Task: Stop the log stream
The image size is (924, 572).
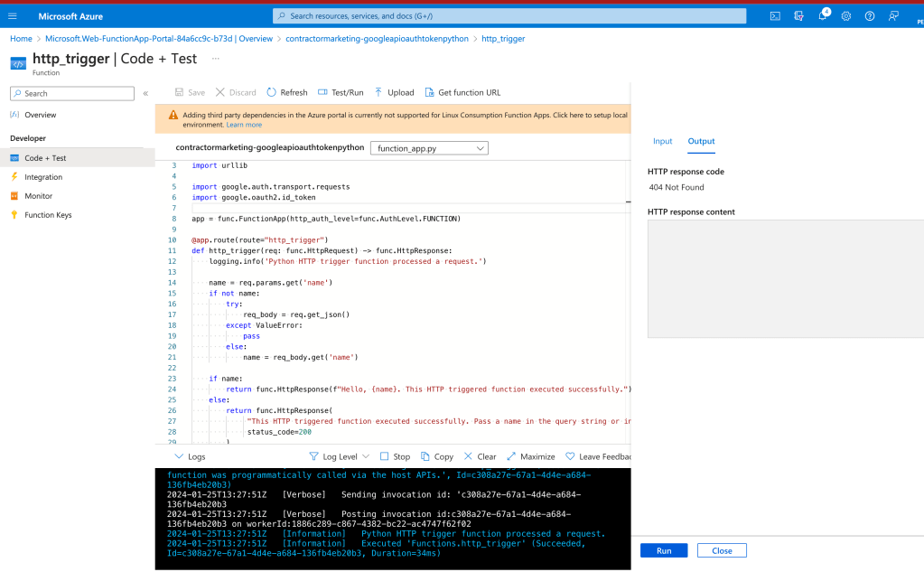Action: point(395,456)
